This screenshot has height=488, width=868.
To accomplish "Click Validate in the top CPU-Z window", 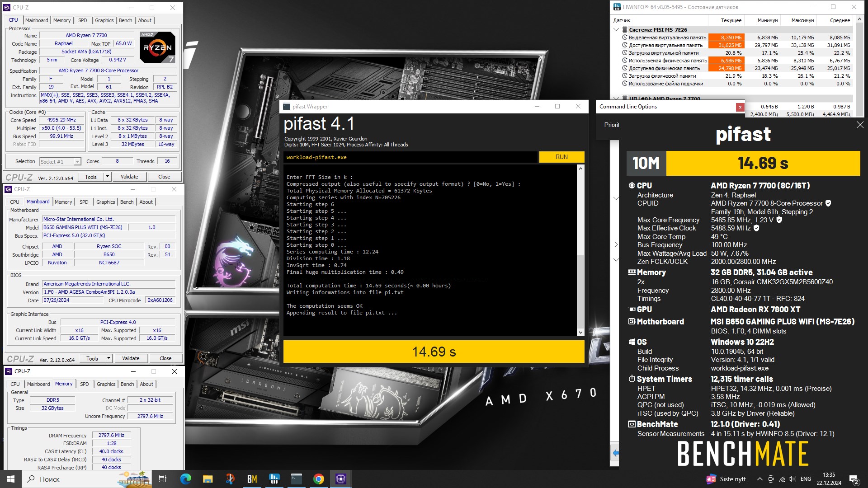I will pos(129,177).
